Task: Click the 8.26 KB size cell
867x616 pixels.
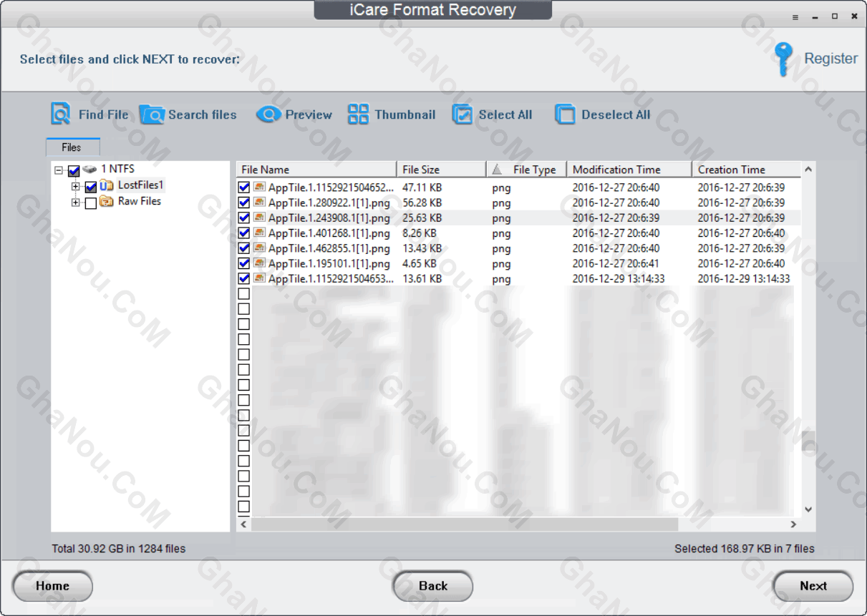Action: (420, 233)
